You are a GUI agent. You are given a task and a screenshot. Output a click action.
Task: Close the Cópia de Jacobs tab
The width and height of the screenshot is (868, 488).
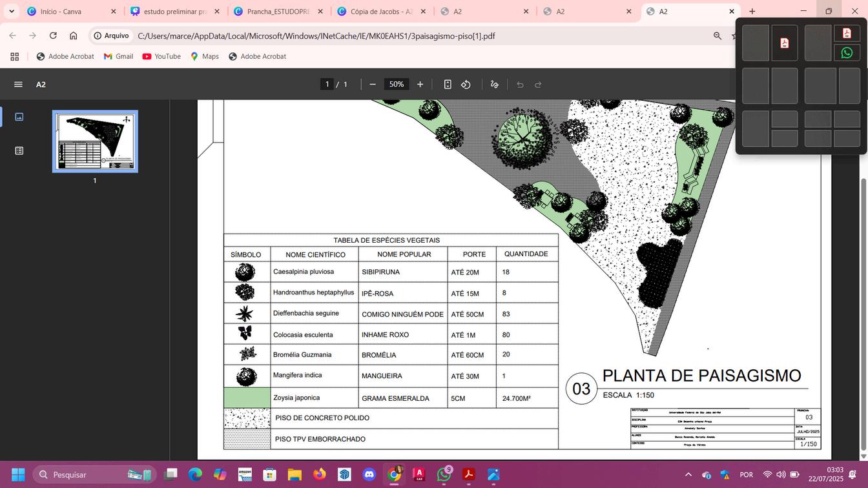(423, 12)
